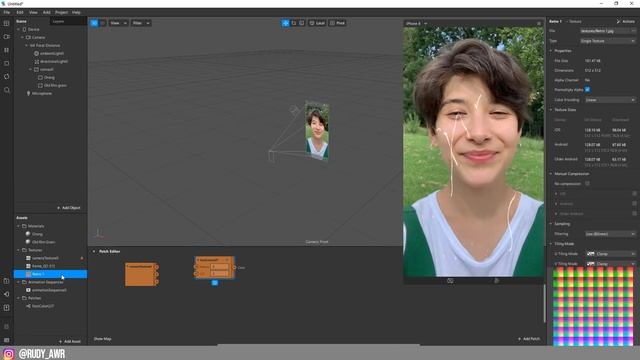
Task: Click the simulator menu icon at top right of preview
Action: (539, 23)
